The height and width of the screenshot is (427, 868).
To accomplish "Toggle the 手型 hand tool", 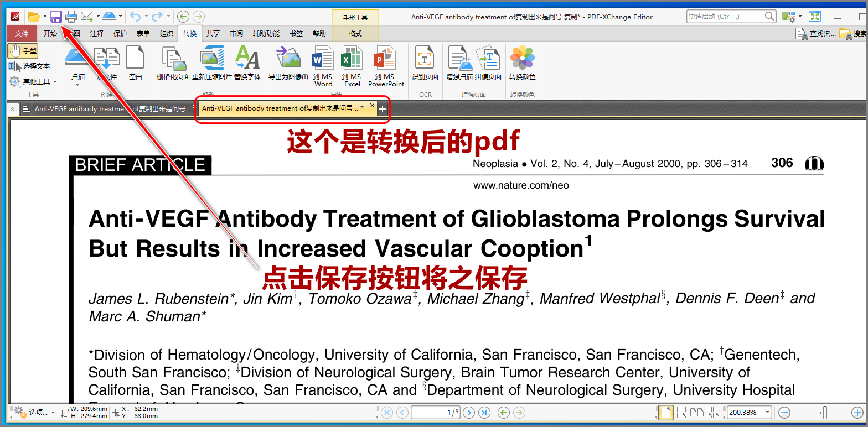I will [23, 51].
